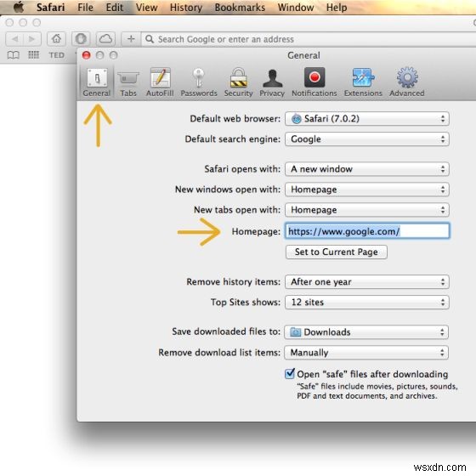
Task: Click the Set to Current Page button
Action: point(337,252)
